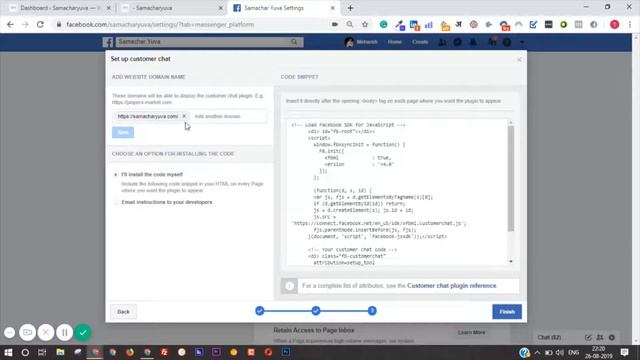This screenshot has height=360, width=640.
Task: Open Home in Facebook top bar
Action: [x=394, y=42]
